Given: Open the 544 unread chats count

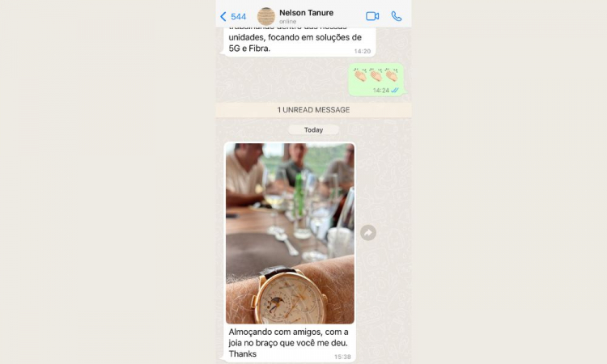Looking at the screenshot, I should coord(239,17).
